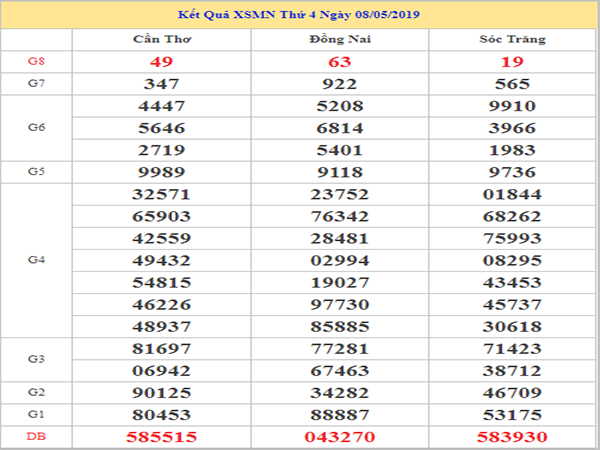
Task: Select the cell 02994
Action: [340, 261]
